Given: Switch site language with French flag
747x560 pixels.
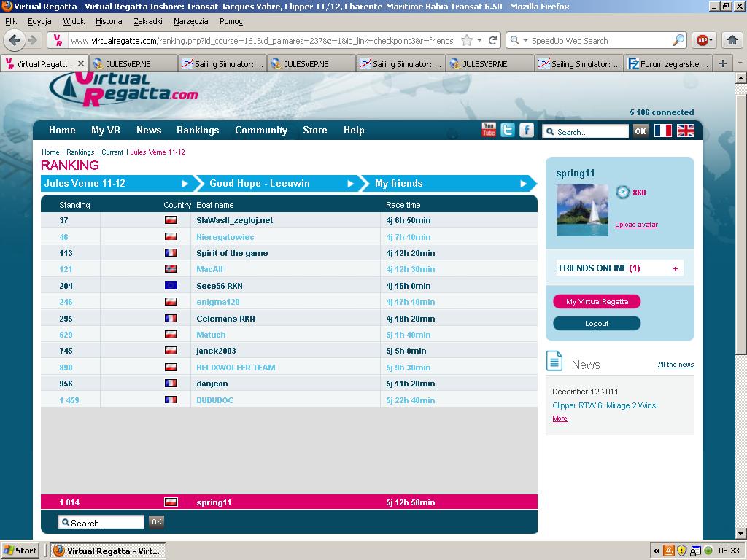Looking at the screenshot, I should click(662, 131).
